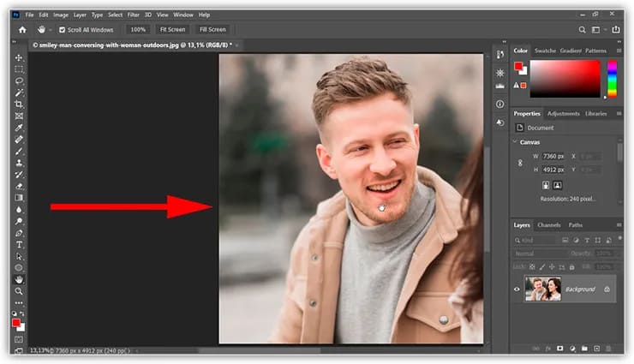Select the Brush tool
This screenshot has height=364, width=634.
coord(19,151)
